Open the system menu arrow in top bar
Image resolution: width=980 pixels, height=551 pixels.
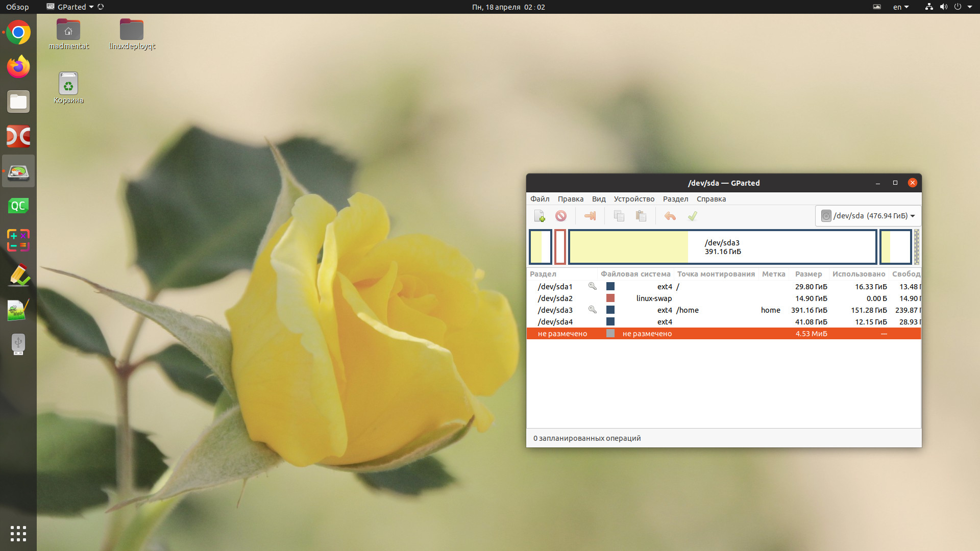point(970,7)
